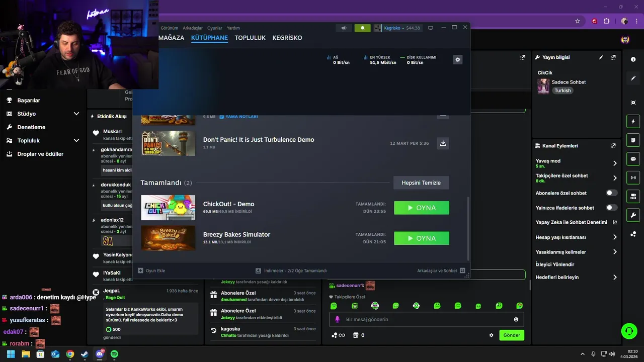Click the ChickOut! Demo thumbnail
Viewport: 644px width, 362px height.
[168, 208]
